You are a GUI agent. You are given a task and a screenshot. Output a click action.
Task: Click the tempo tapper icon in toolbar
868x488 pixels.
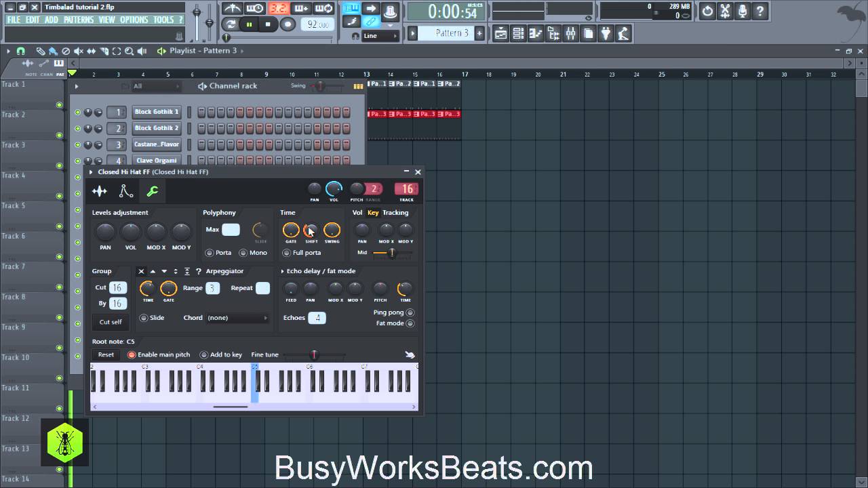pyautogui.click(x=623, y=33)
